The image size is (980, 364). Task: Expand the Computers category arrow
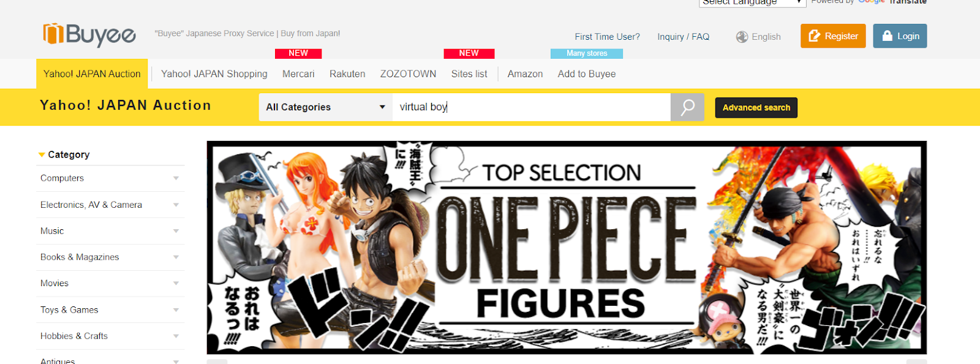click(x=176, y=178)
